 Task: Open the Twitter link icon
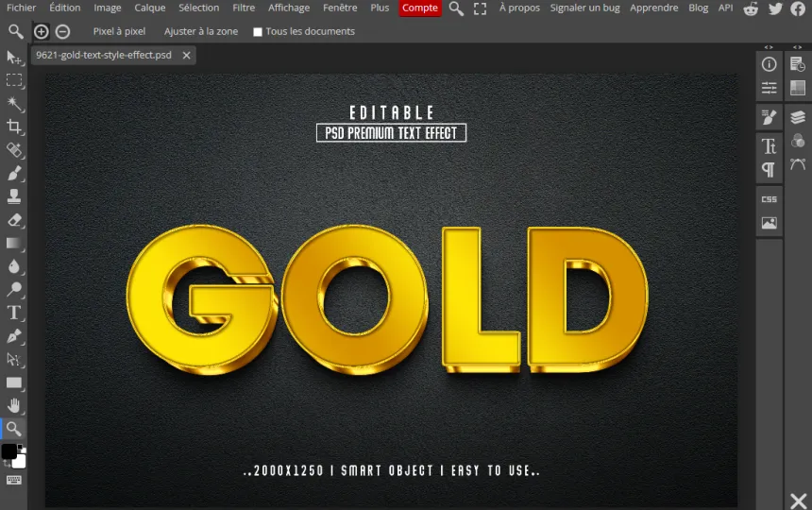coord(775,8)
